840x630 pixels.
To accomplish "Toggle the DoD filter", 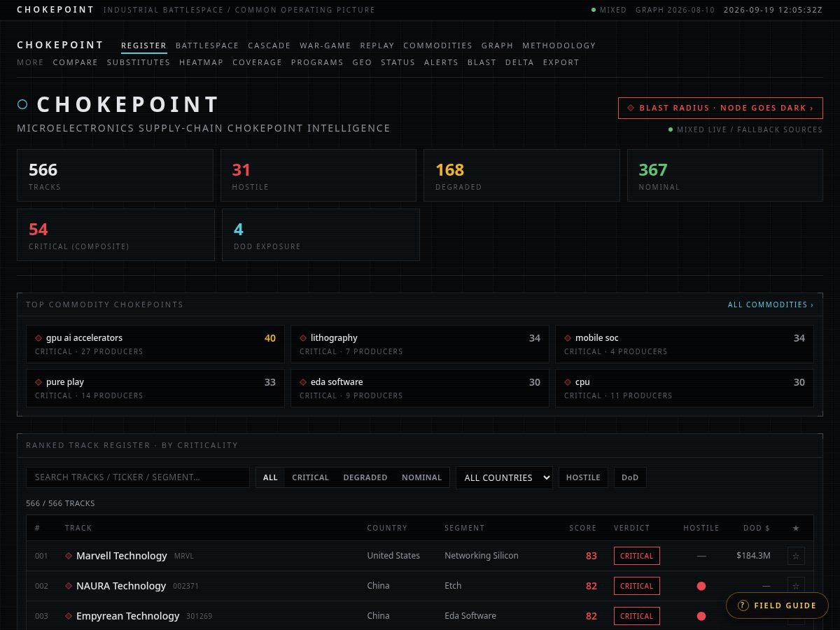I will click(x=630, y=477).
